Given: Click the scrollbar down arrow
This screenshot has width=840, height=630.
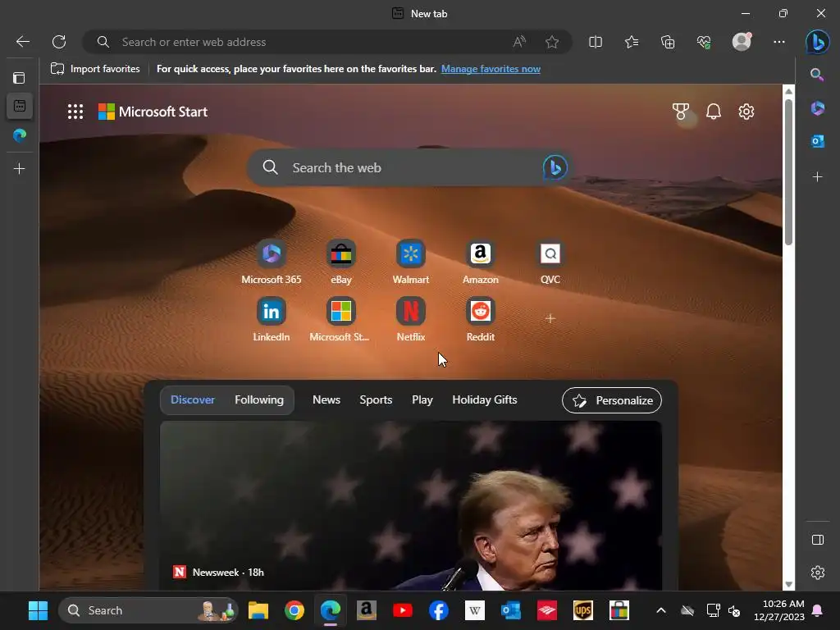Looking at the screenshot, I should pyautogui.click(x=788, y=584).
